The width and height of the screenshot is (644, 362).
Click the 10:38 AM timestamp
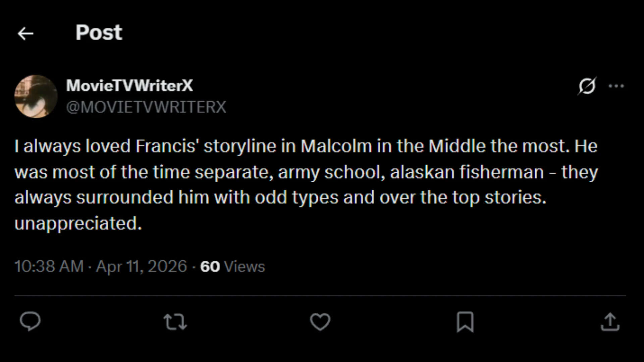[x=49, y=266]
